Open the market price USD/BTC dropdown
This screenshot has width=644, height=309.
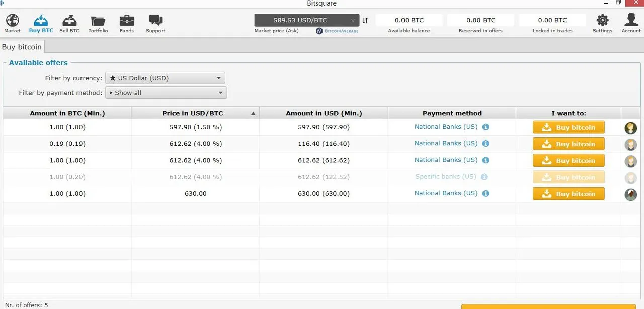coord(307,20)
